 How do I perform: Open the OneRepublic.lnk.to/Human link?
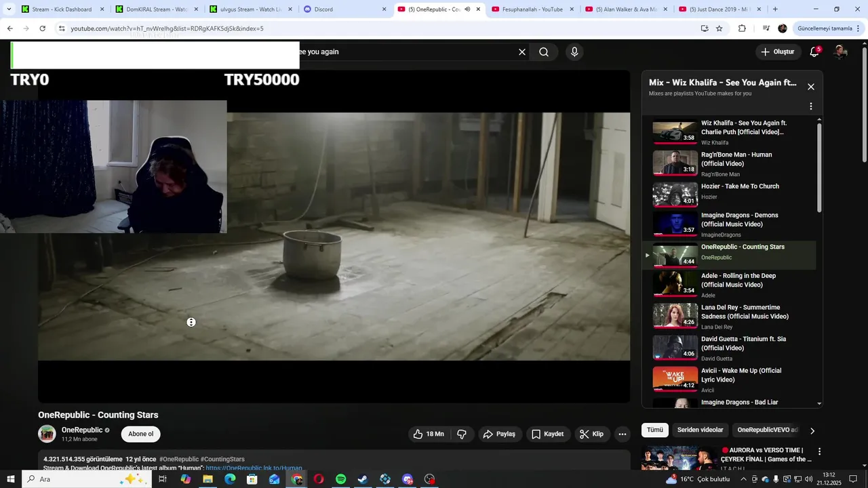click(x=254, y=468)
